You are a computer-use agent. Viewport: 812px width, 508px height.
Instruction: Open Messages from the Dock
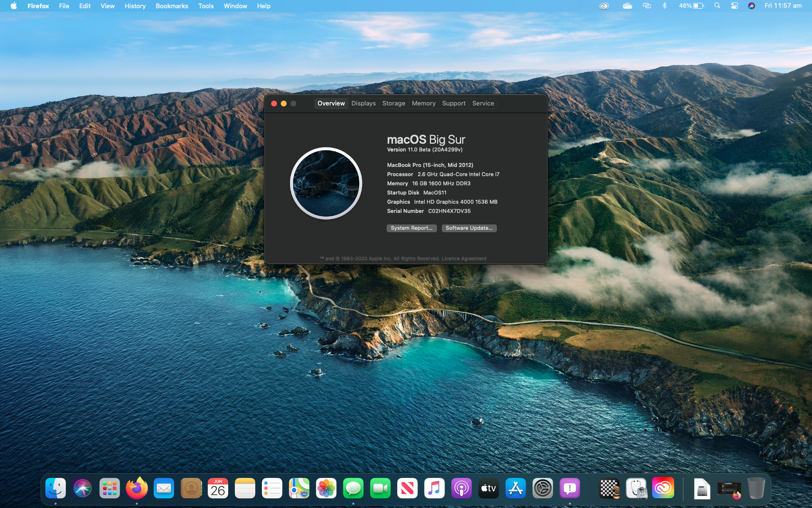click(x=353, y=489)
